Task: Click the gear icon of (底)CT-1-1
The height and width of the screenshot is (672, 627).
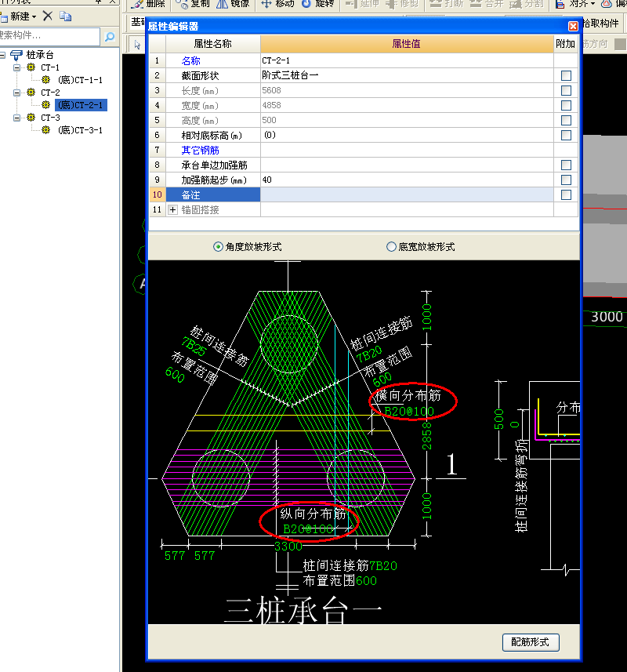Action: tap(45, 80)
